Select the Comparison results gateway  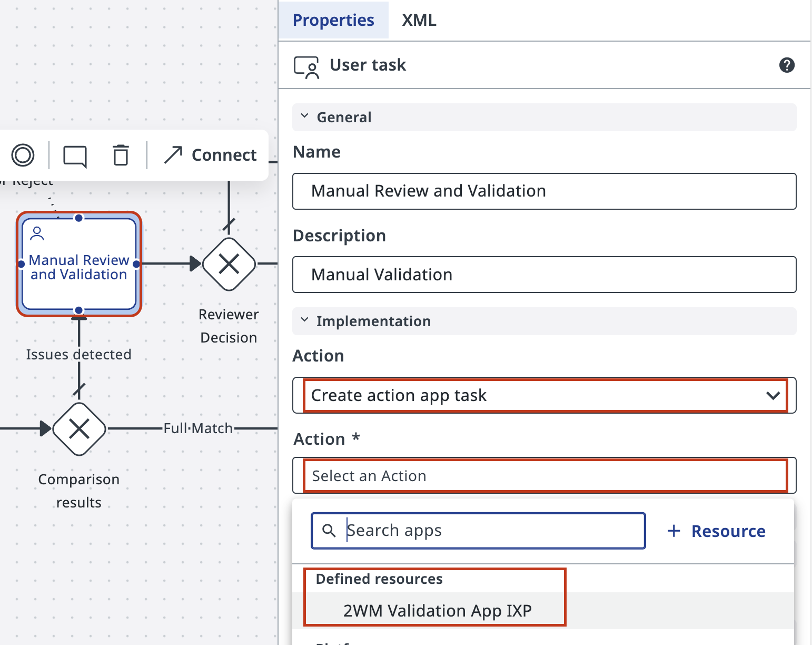click(79, 429)
